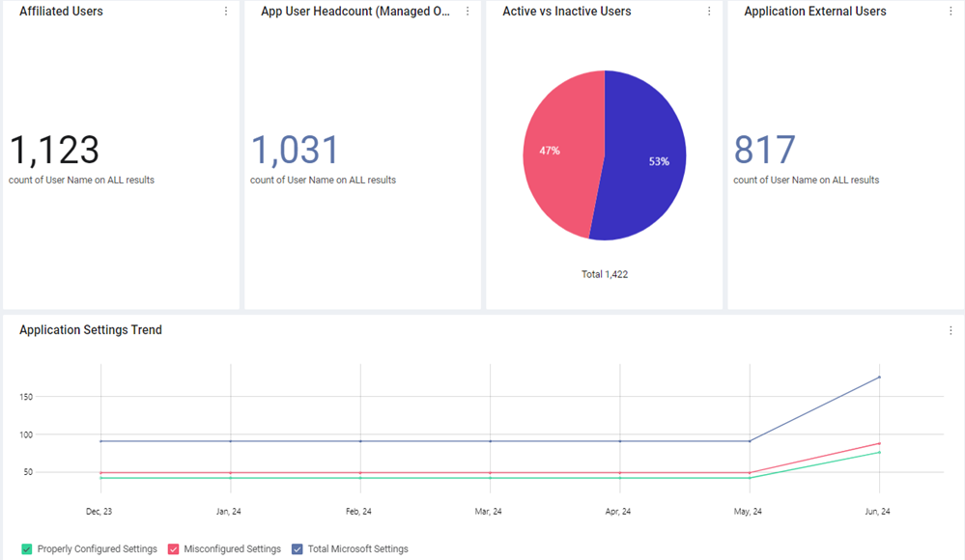This screenshot has height=560, width=965.
Task: Open the Application External Users card menu
Action: pos(951,11)
